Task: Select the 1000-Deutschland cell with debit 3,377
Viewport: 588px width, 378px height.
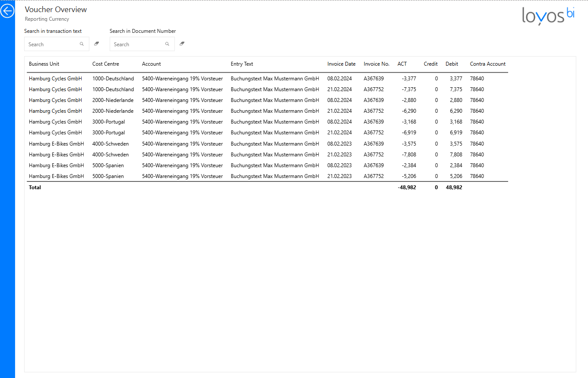Action: [x=113, y=79]
